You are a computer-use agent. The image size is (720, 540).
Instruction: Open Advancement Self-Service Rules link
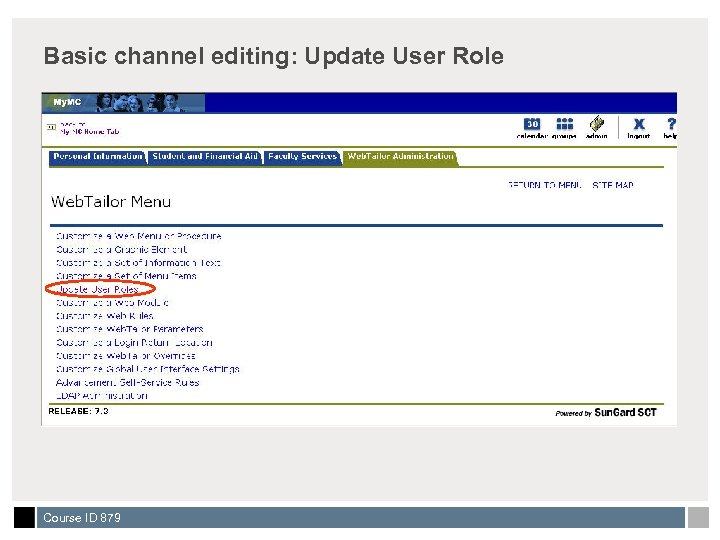pos(127,382)
